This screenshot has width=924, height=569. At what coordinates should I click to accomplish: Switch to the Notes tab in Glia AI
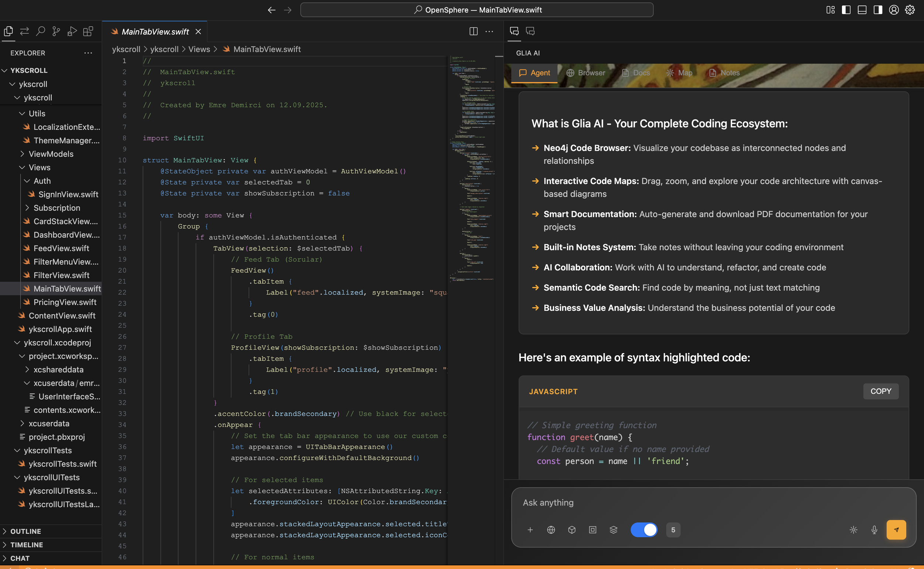coord(724,72)
